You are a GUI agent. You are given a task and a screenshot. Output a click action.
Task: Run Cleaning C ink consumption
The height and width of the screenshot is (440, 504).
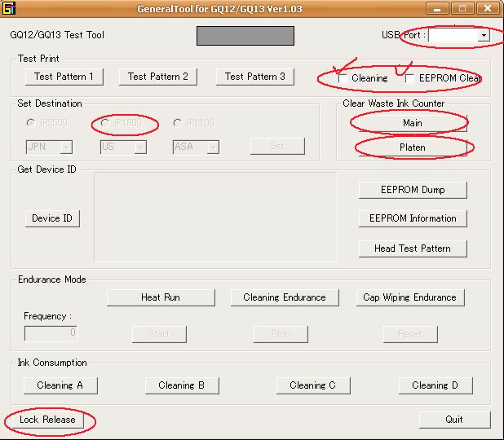pyautogui.click(x=313, y=385)
